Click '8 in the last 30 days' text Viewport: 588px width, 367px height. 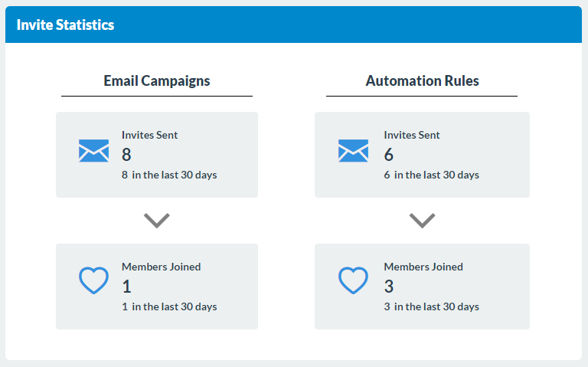(169, 175)
